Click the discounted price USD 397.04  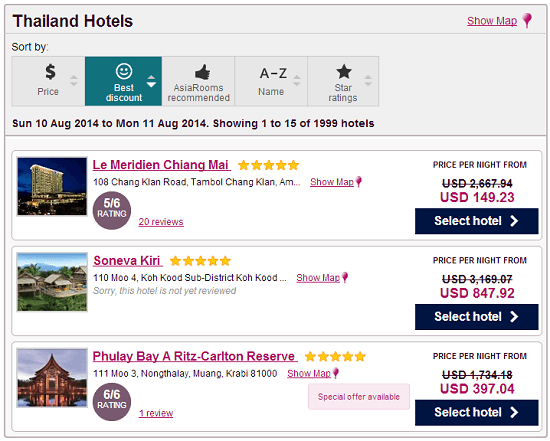coord(477,389)
